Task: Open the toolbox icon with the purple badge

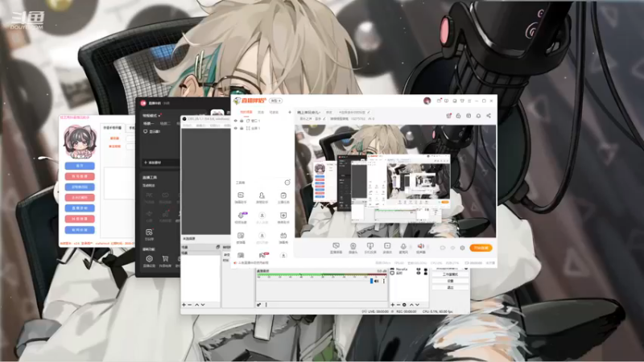Action: pyautogui.click(x=241, y=215)
